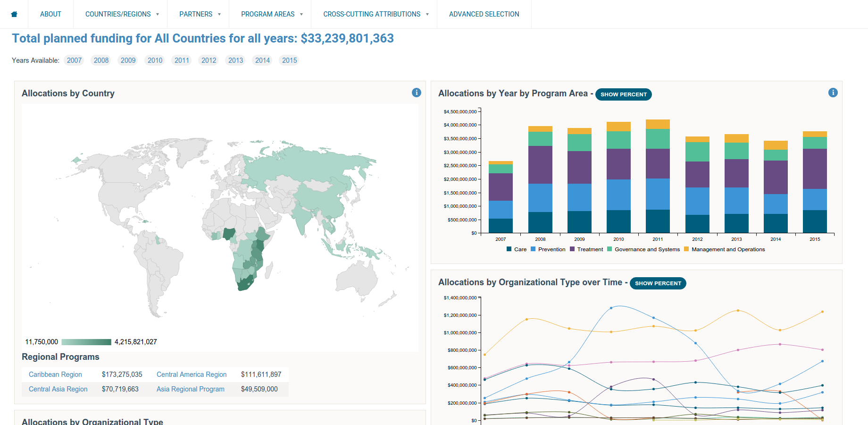Open info icon for Allocations by Country
Screen dimensions: 868x425
(x=416, y=93)
